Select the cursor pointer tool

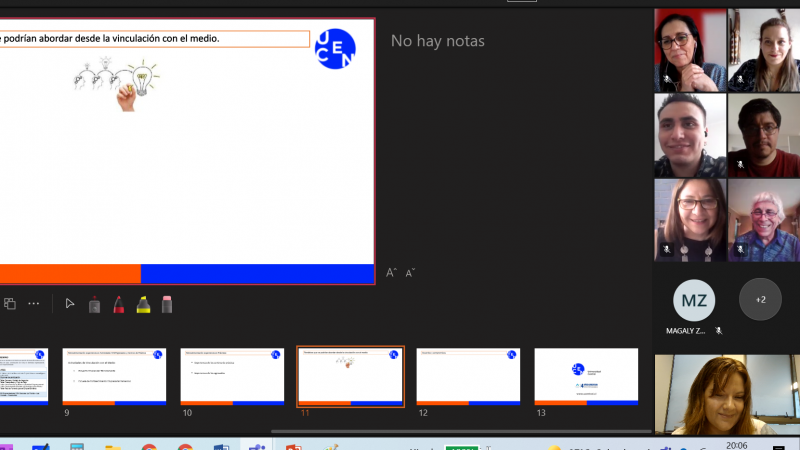point(69,304)
